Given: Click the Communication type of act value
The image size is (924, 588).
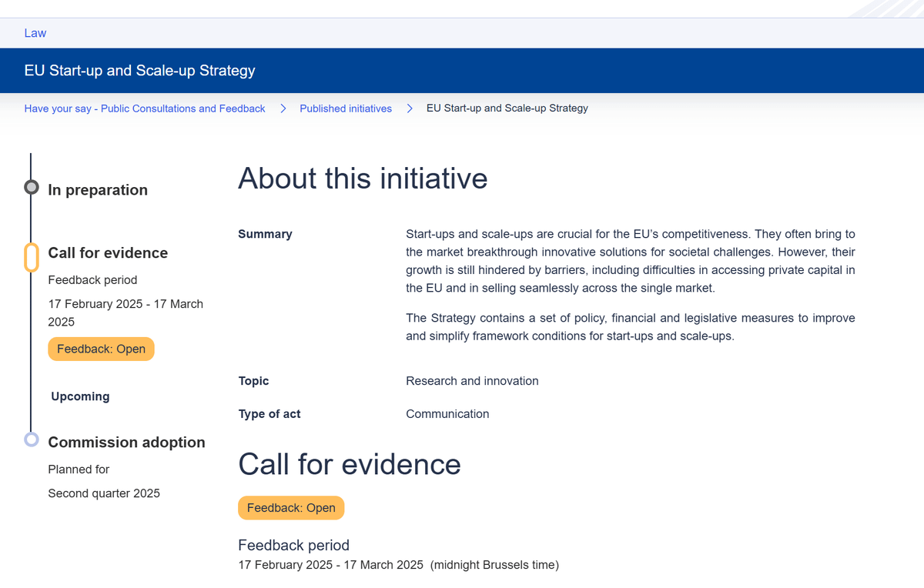Looking at the screenshot, I should tap(447, 414).
